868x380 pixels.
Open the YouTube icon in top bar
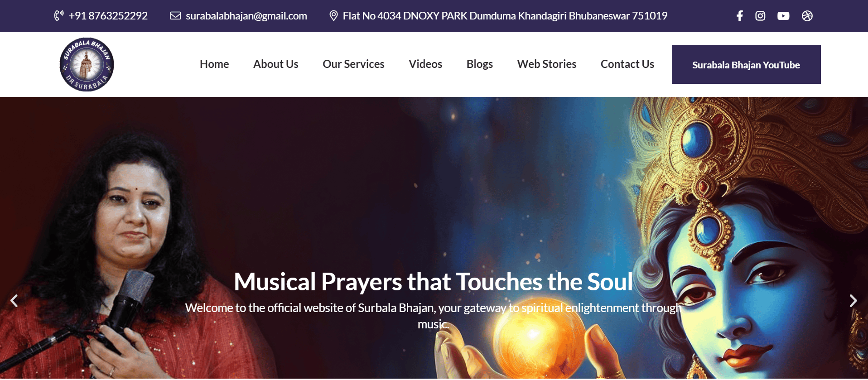783,16
